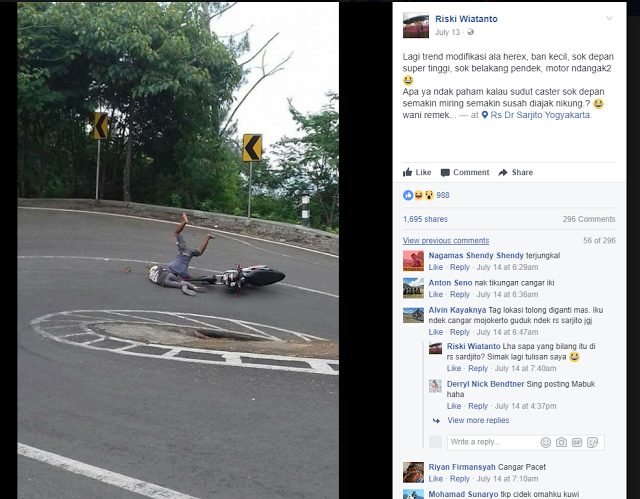Open the emoji picker in reply box

pos(546,442)
